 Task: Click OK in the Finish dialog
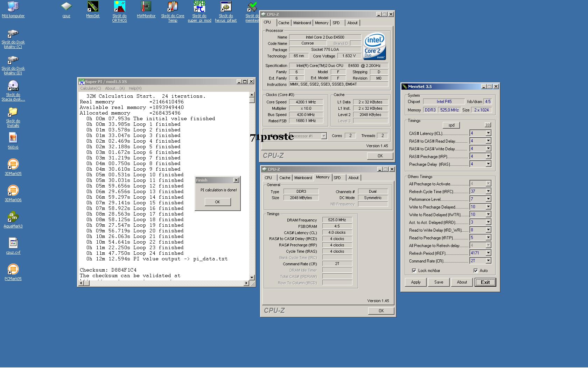pyautogui.click(x=217, y=202)
